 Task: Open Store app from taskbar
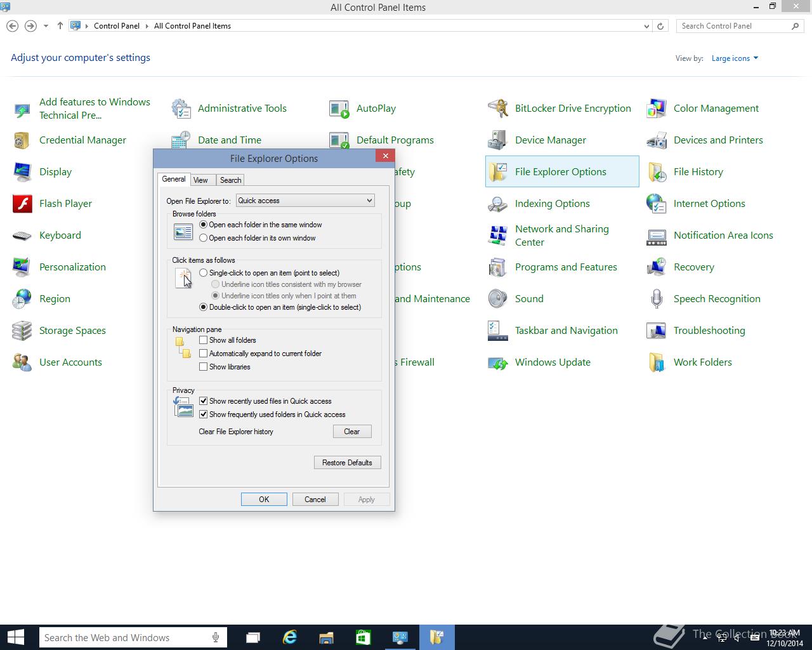point(363,637)
